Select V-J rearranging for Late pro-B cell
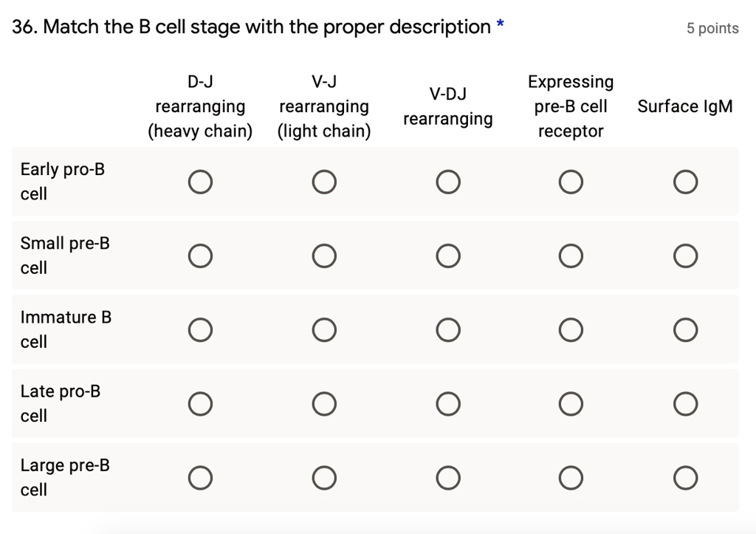Screen dimensions: 756x534 pyautogui.click(x=324, y=403)
